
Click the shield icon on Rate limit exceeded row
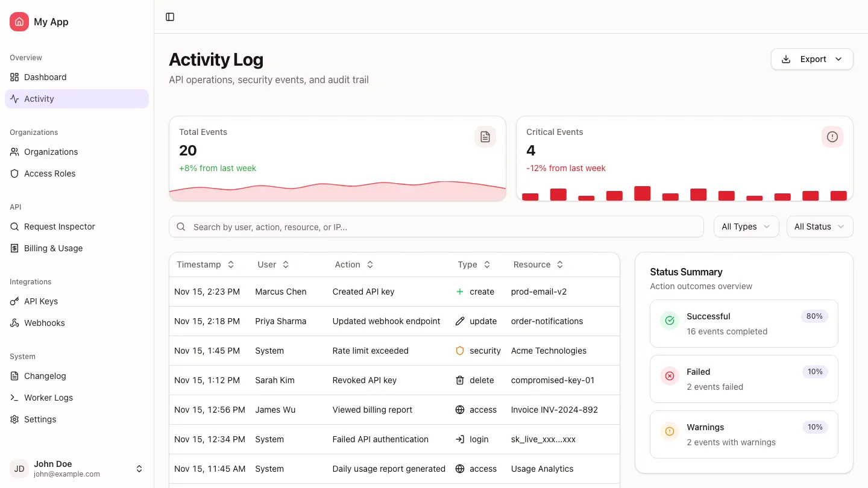coord(459,351)
